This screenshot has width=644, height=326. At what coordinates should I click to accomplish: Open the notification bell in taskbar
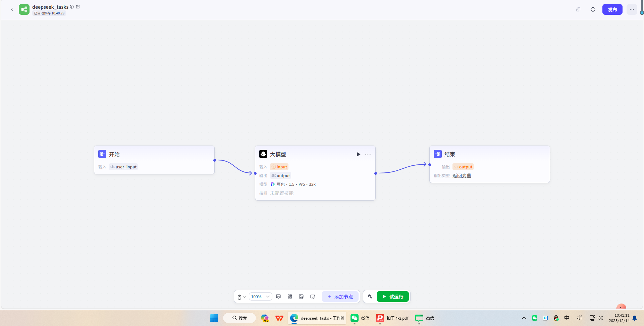[x=635, y=318]
